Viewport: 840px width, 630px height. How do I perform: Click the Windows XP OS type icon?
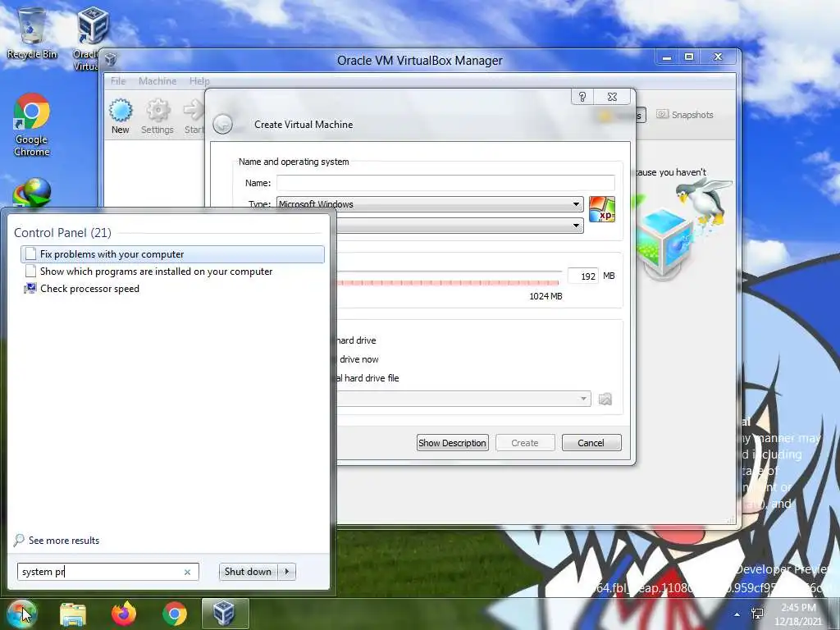602,209
